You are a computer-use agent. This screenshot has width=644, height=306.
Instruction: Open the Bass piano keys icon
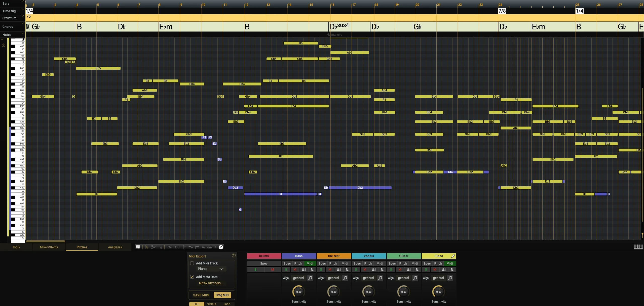click(x=304, y=270)
